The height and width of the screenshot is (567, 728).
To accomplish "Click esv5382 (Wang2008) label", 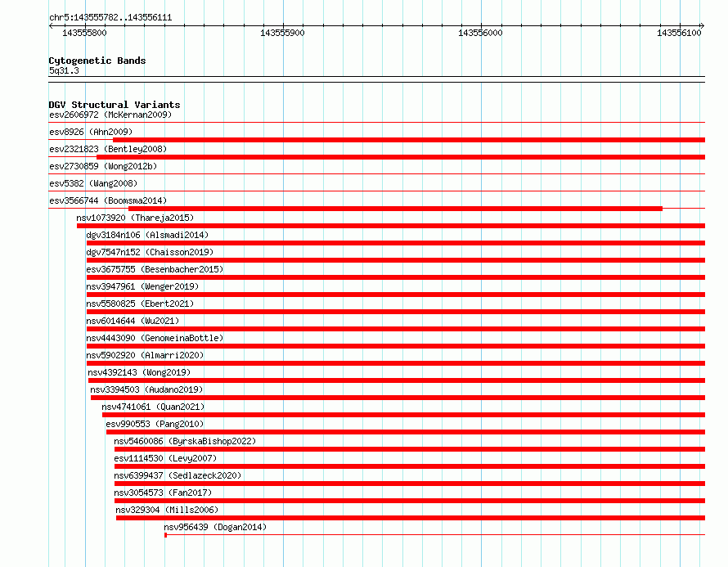I will tap(93, 183).
